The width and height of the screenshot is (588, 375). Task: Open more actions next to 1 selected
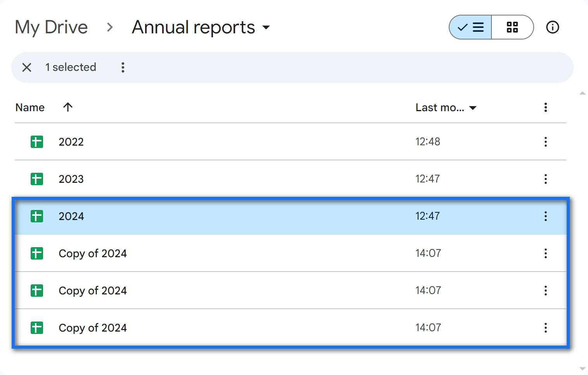point(123,67)
